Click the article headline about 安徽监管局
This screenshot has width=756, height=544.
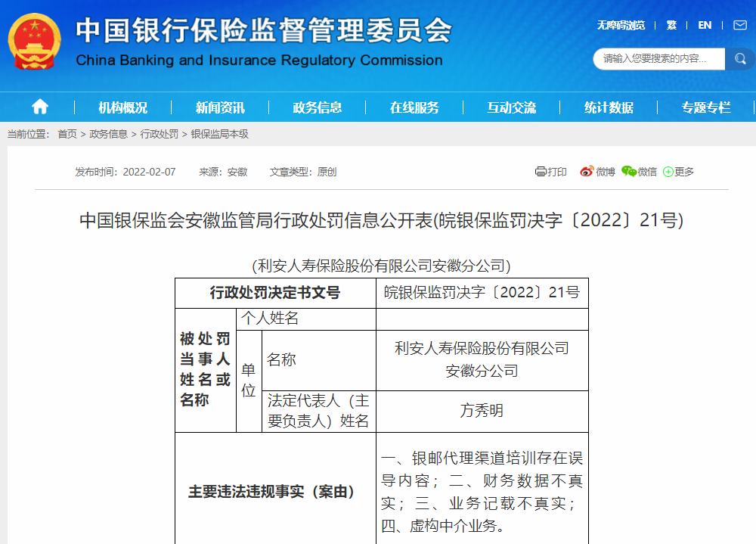tap(381, 220)
